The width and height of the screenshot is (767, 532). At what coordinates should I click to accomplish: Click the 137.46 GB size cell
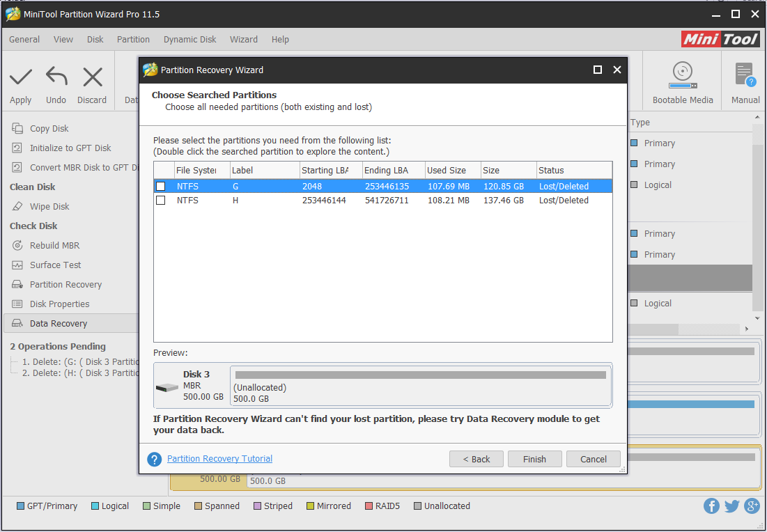point(504,201)
